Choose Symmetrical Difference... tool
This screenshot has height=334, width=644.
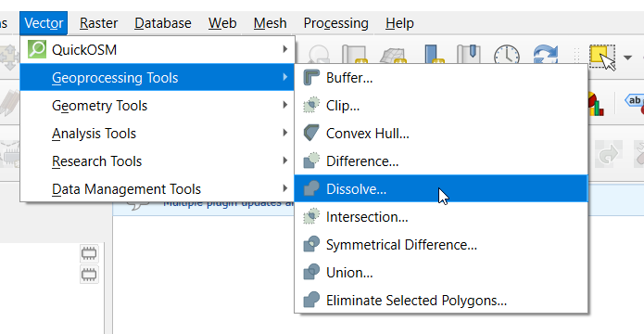(441, 245)
